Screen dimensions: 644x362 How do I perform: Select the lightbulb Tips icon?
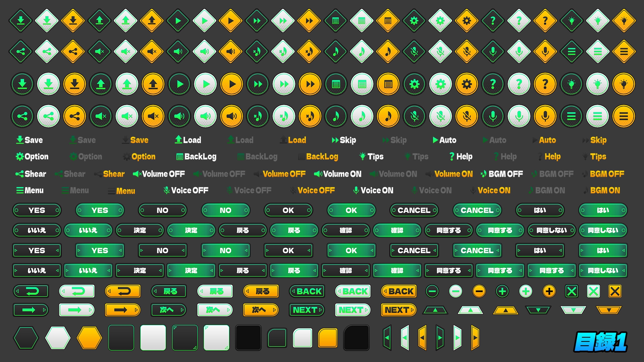[x=571, y=21]
